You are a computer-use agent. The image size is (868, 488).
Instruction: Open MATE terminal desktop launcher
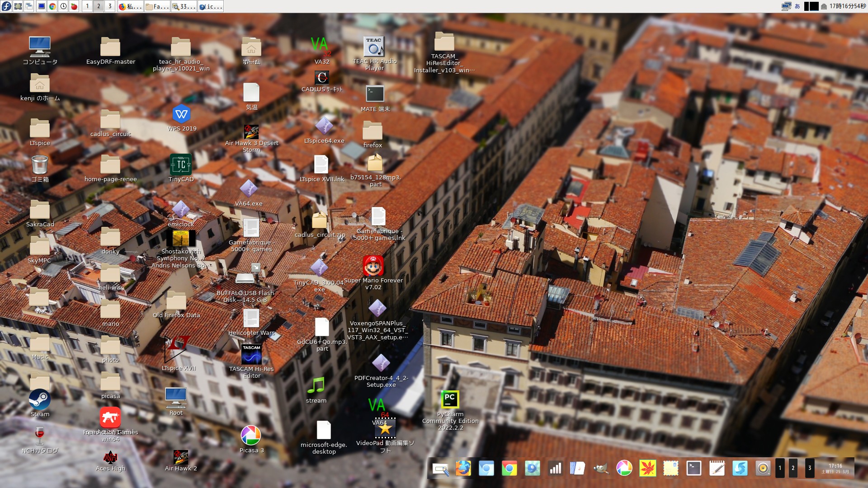click(375, 94)
